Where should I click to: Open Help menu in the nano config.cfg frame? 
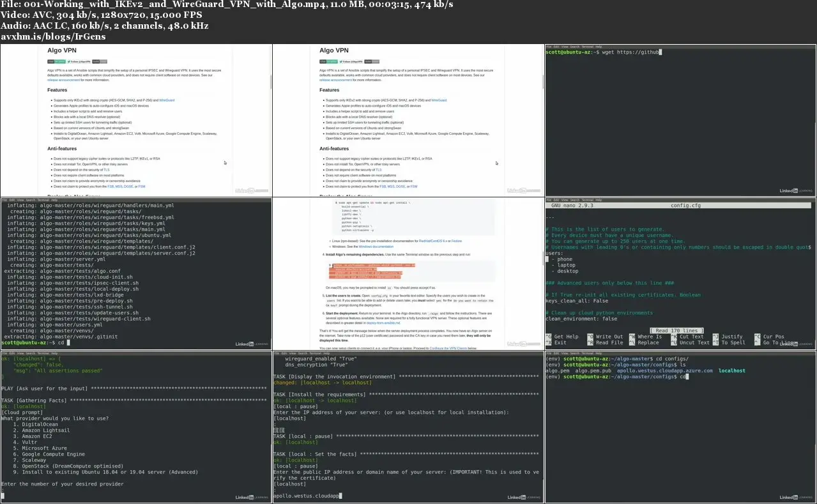(599, 200)
